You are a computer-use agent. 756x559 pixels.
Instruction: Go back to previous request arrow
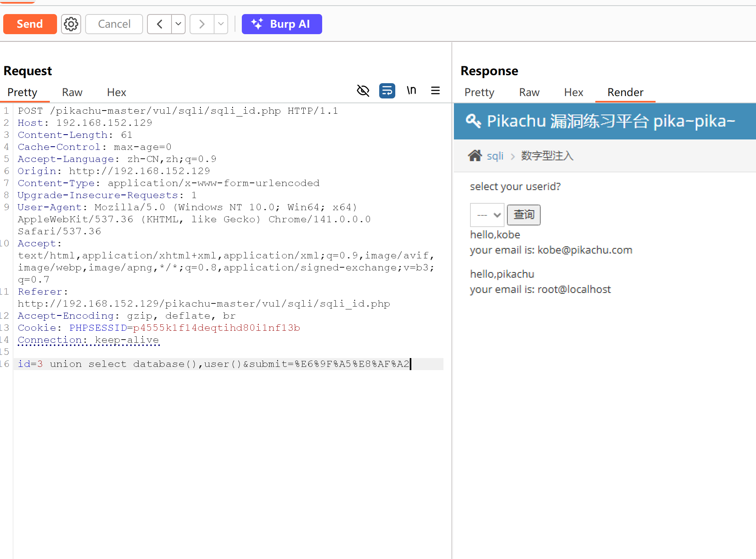tap(159, 24)
